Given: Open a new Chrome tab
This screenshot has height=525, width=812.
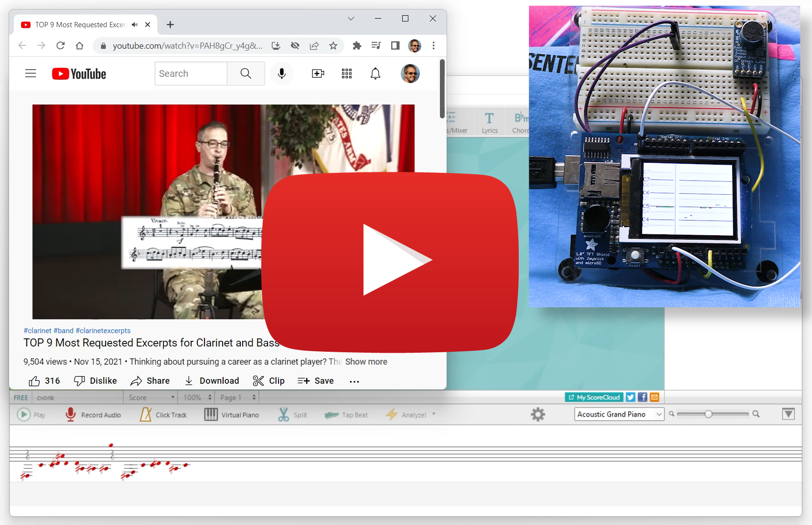Looking at the screenshot, I should point(170,24).
